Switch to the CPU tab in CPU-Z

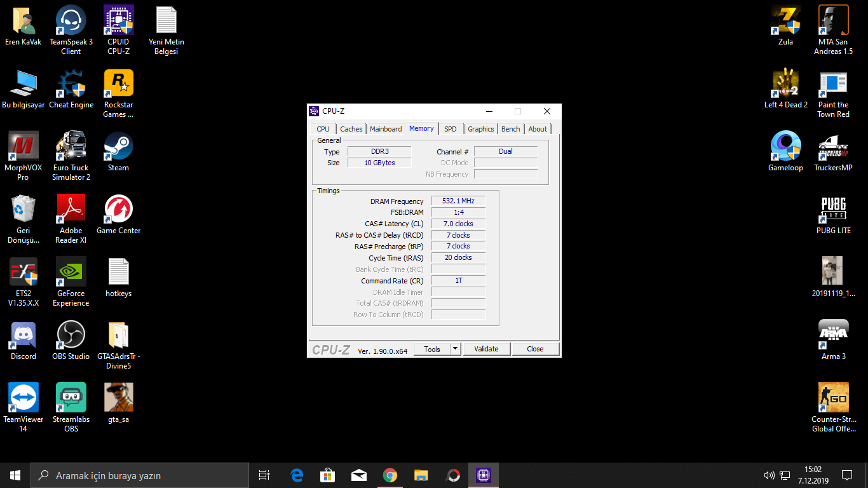(x=323, y=129)
